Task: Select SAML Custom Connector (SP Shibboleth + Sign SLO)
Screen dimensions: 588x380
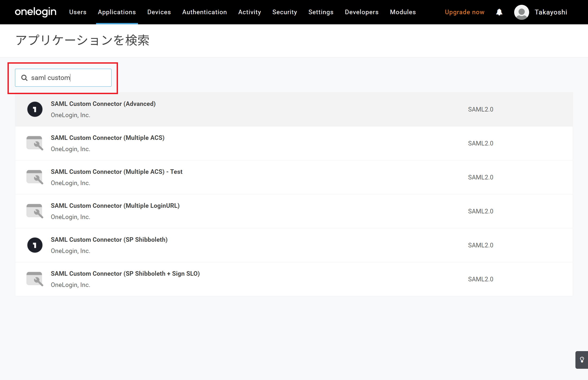Action: 125,274
